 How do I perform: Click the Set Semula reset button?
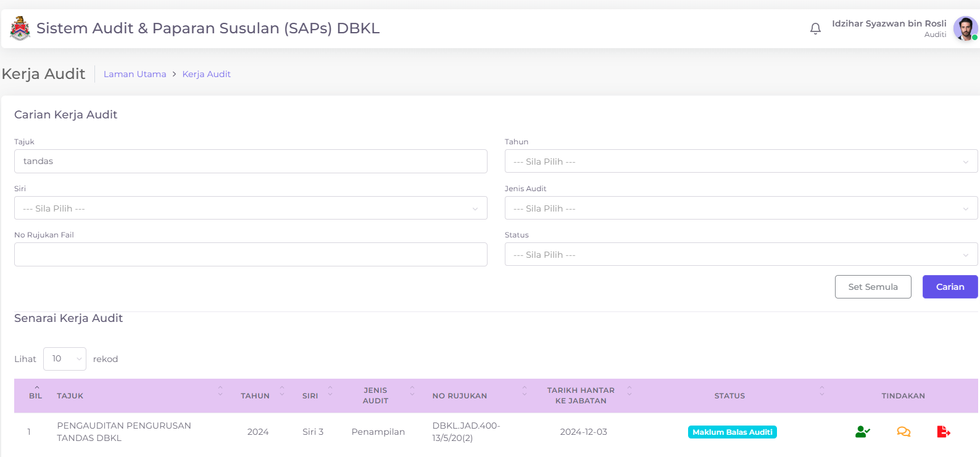[x=873, y=287]
